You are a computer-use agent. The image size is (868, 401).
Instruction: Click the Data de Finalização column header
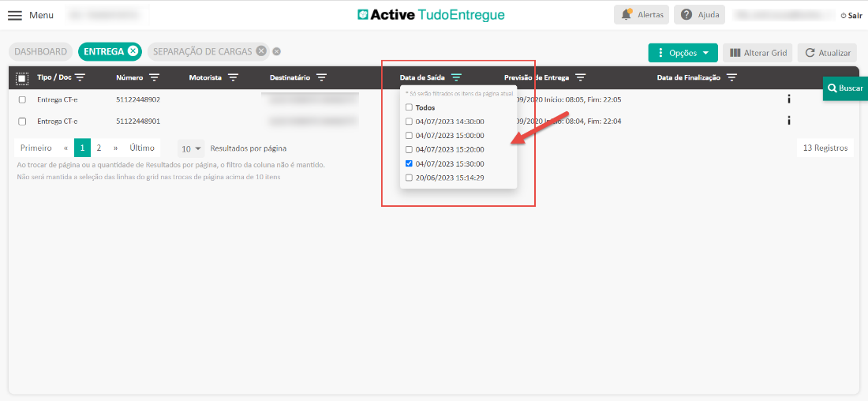[x=689, y=77]
